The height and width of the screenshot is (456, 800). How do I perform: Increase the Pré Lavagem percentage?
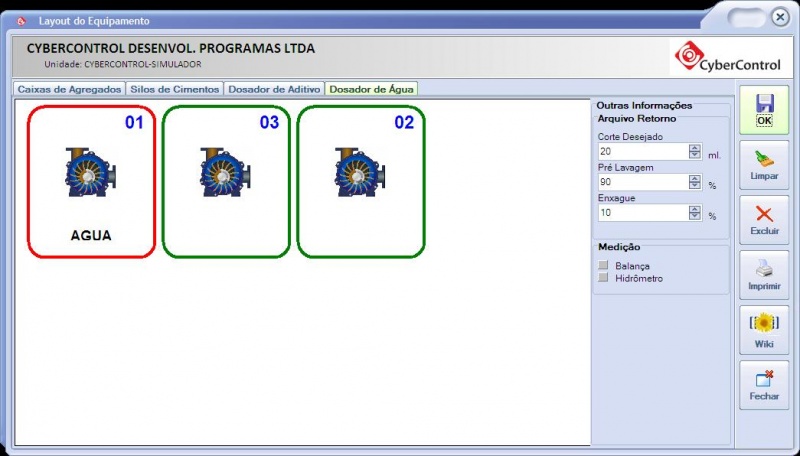(x=694, y=179)
